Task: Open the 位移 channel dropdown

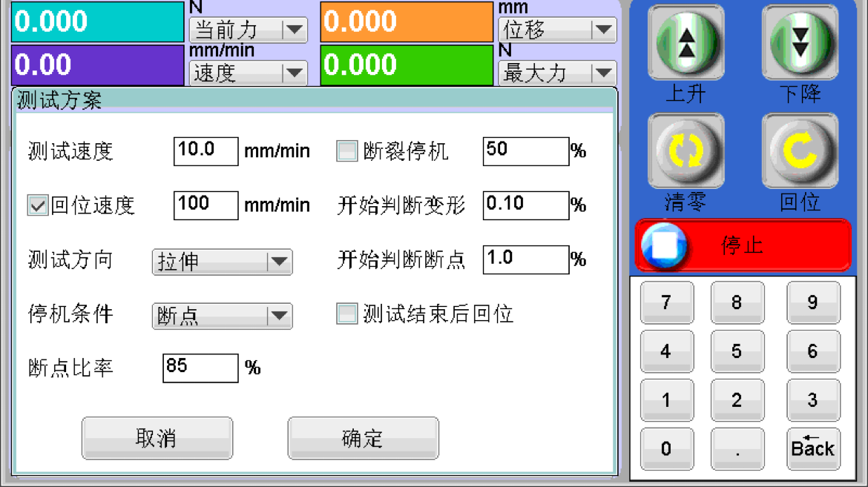Action: (557, 30)
